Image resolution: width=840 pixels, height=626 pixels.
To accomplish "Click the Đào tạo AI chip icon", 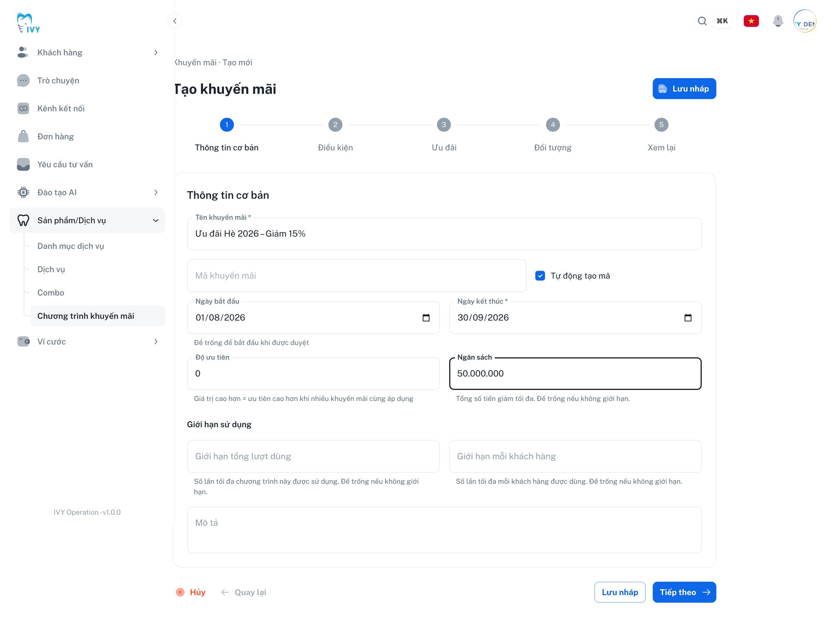I will [x=23, y=193].
